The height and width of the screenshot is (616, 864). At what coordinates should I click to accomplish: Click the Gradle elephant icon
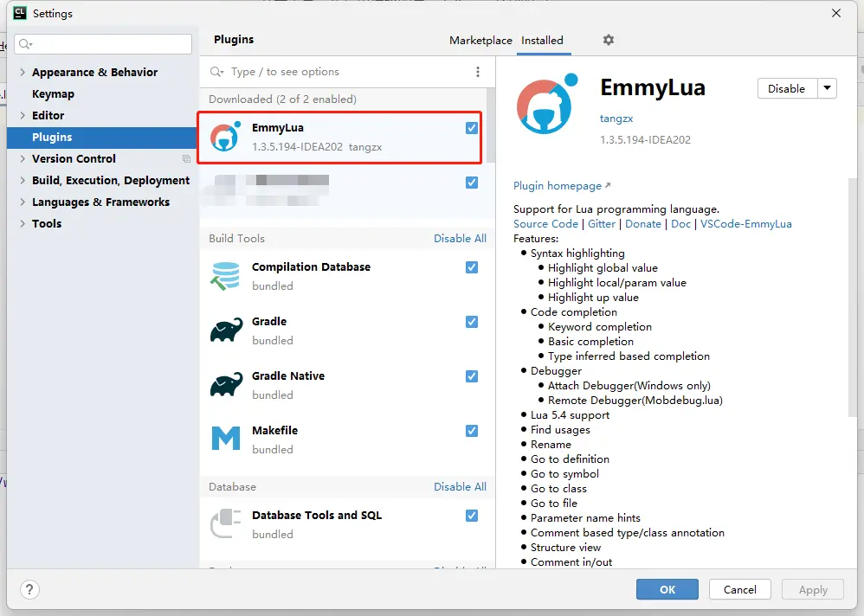(x=226, y=330)
